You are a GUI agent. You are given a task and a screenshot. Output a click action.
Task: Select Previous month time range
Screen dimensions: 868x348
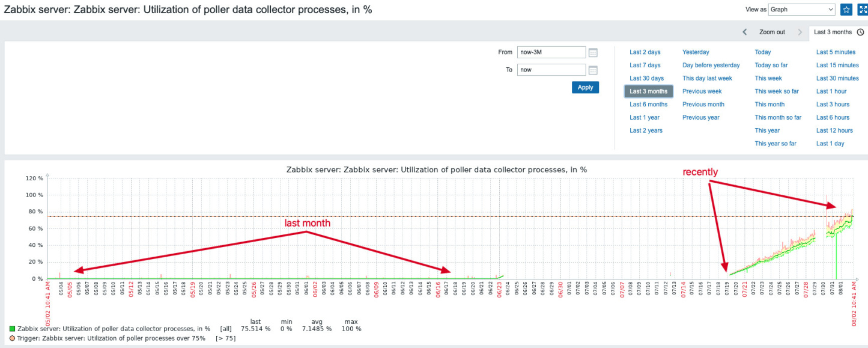703,105
